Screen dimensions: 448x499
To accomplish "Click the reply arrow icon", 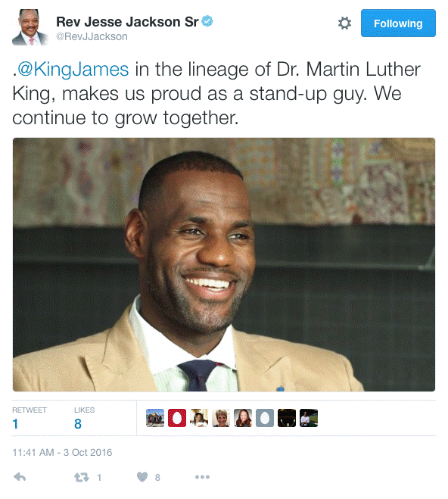I will pyautogui.click(x=20, y=477).
